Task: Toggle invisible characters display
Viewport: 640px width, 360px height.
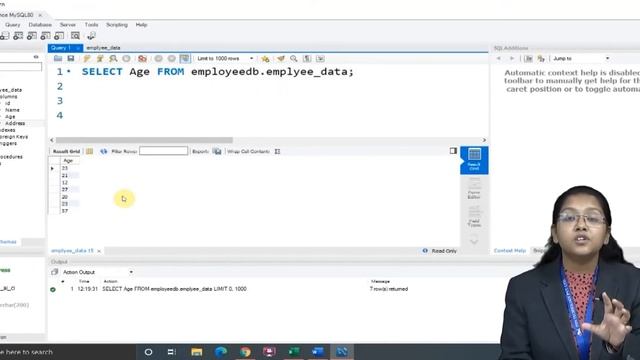Action: [x=307, y=59]
